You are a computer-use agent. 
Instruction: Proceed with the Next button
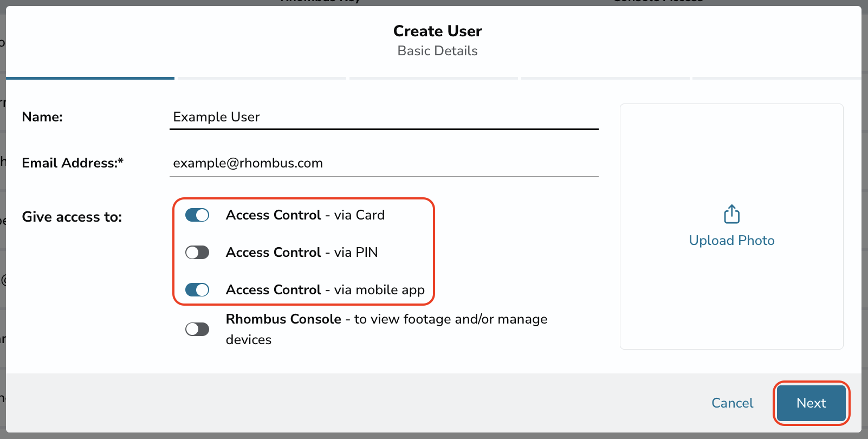pyautogui.click(x=811, y=403)
